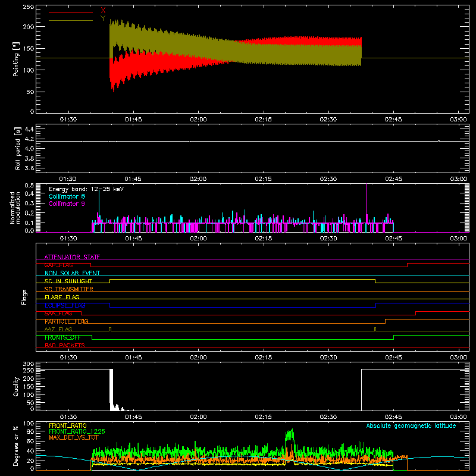This screenshot has height=476, width=476.
Task: Click the ECLIPSE_FLAG label
Action: pos(65,305)
